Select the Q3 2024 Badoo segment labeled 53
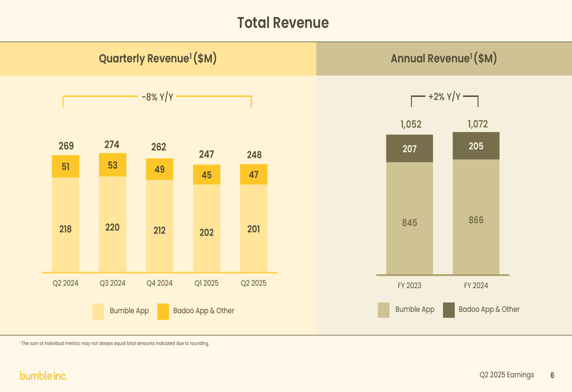 click(x=113, y=165)
